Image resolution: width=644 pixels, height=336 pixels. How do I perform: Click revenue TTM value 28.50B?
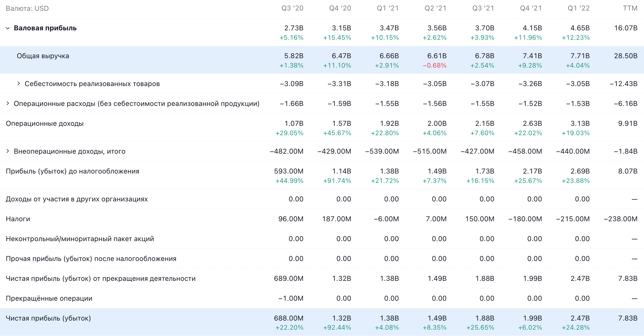pos(626,56)
